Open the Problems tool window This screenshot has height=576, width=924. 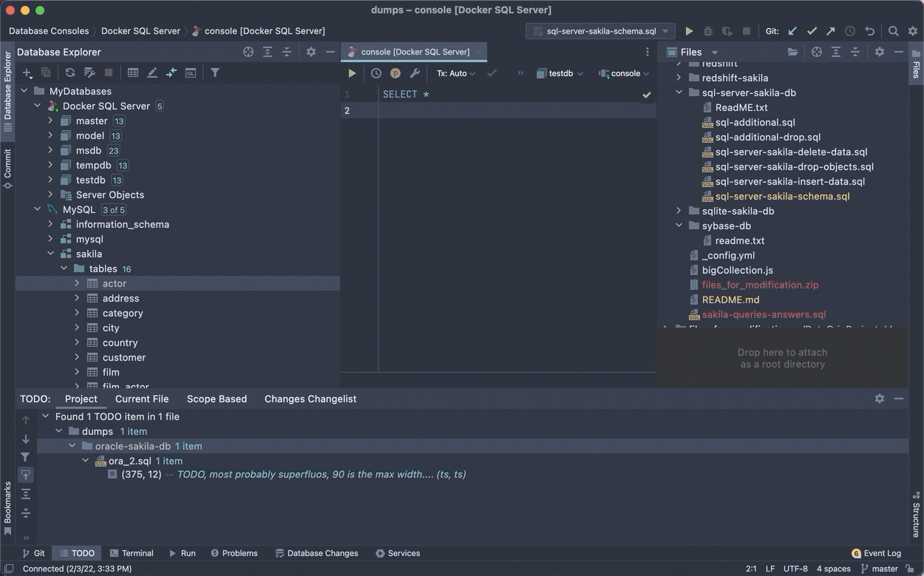234,553
